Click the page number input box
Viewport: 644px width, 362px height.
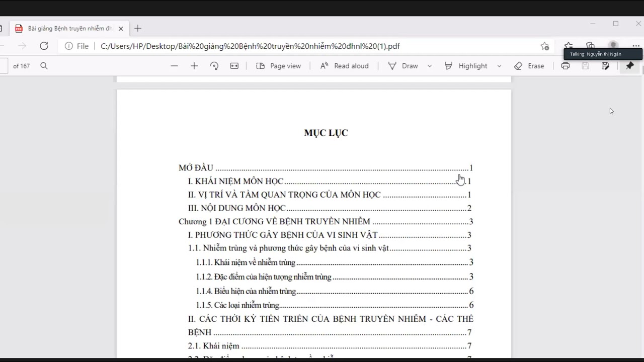[4, 66]
